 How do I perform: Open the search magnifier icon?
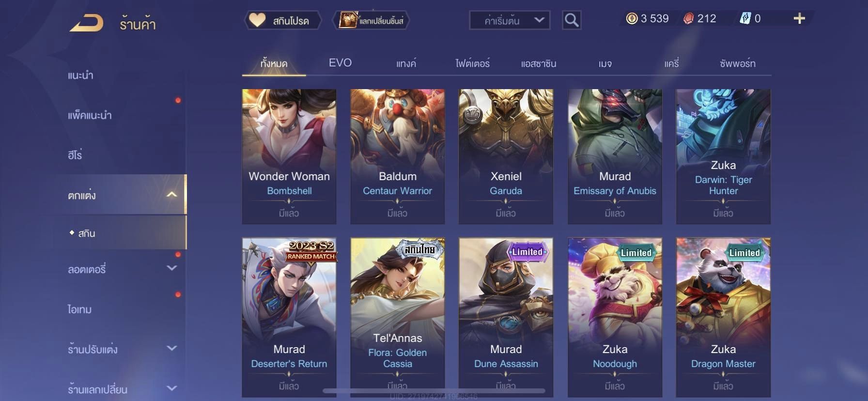pyautogui.click(x=572, y=20)
